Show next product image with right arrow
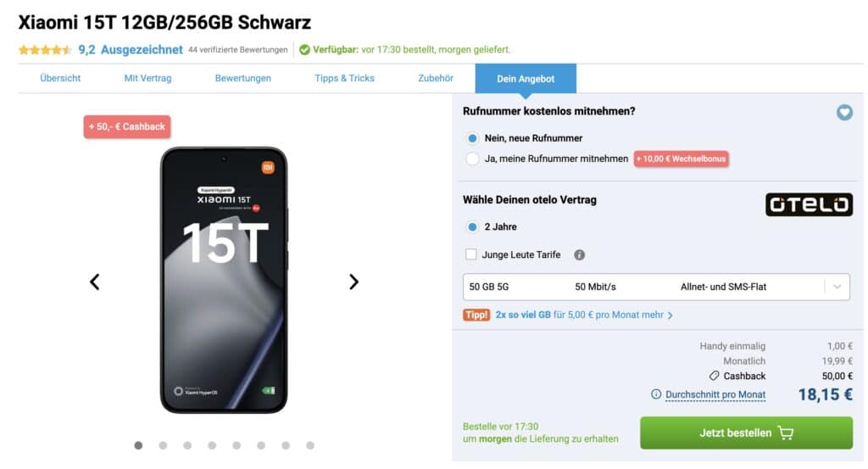The image size is (868, 469). point(353,282)
